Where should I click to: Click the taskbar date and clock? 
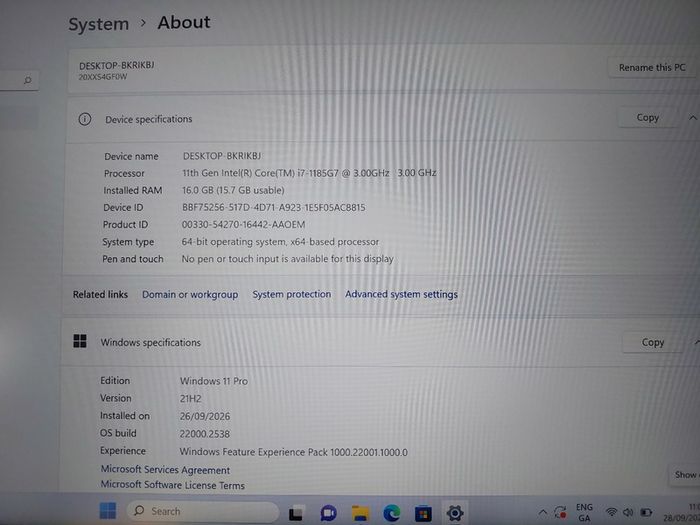pos(683,512)
